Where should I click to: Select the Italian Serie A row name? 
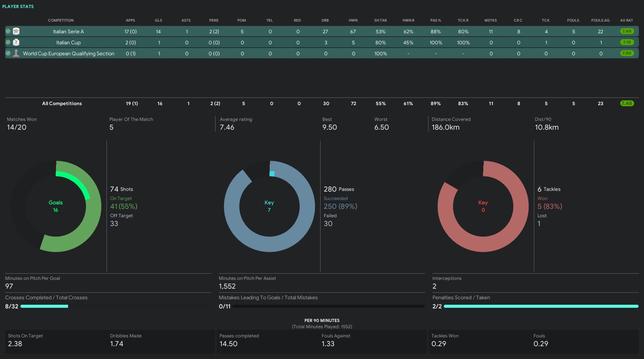point(68,32)
